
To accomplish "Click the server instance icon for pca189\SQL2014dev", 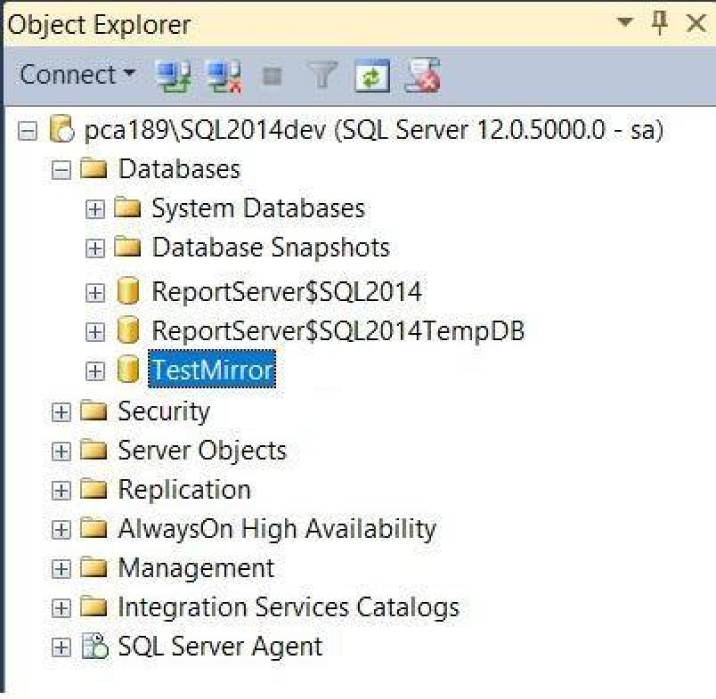I will tap(62, 129).
